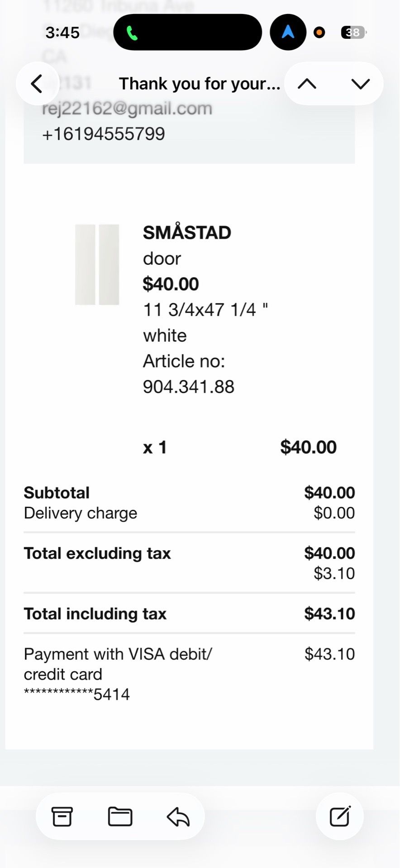Archive this email using the box icon
The height and width of the screenshot is (868, 400).
click(62, 816)
